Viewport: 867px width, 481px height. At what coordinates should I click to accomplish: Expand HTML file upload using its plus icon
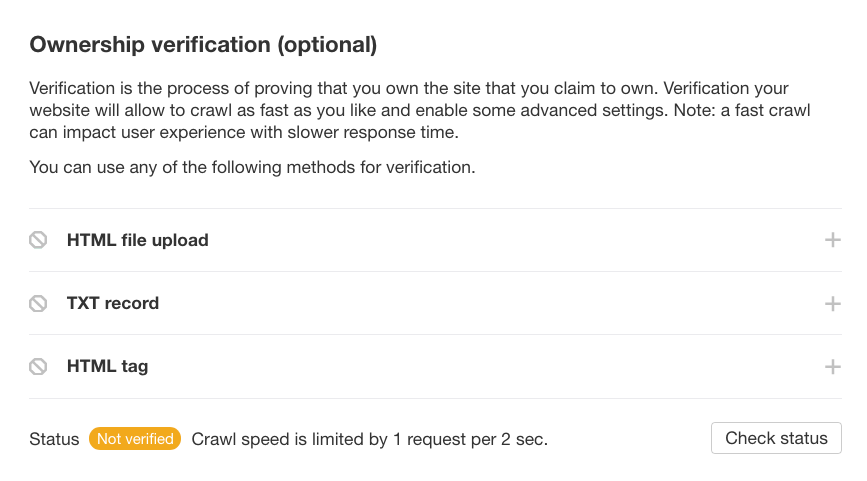coord(832,240)
